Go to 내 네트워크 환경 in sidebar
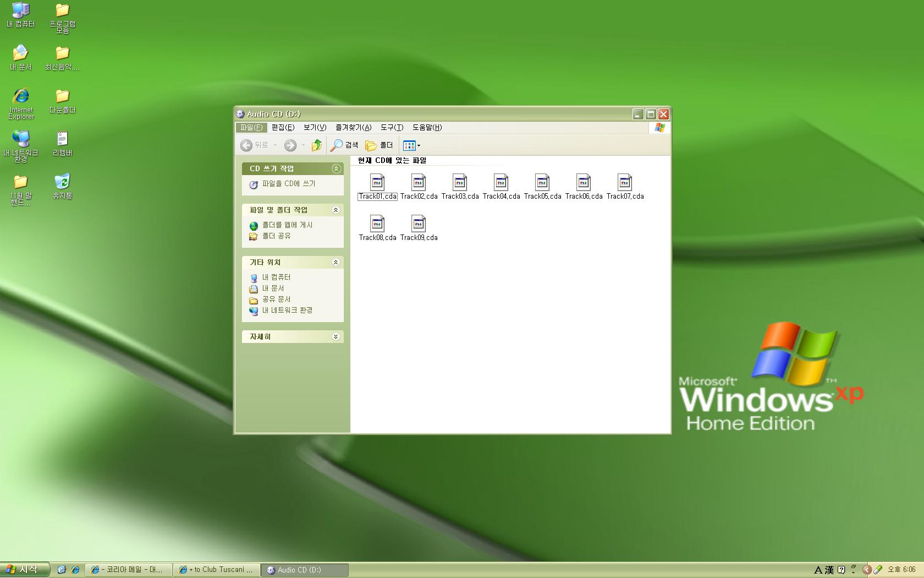This screenshot has height=578, width=924. click(287, 310)
